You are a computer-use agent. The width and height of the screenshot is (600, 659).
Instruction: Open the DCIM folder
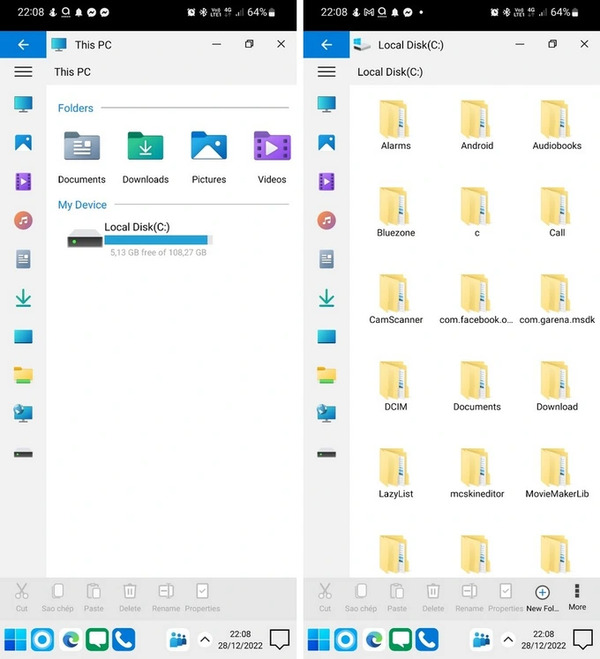click(395, 387)
